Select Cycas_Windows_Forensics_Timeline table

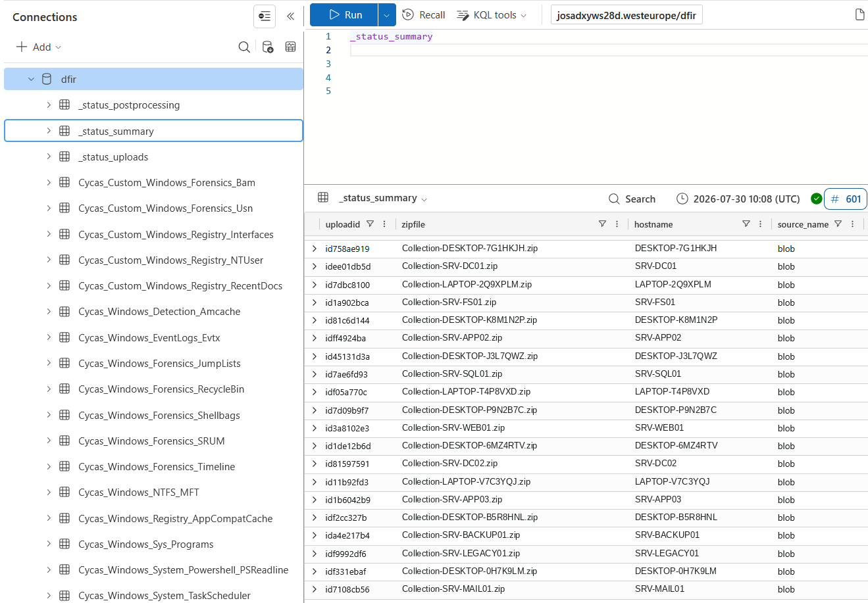[x=157, y=466]
